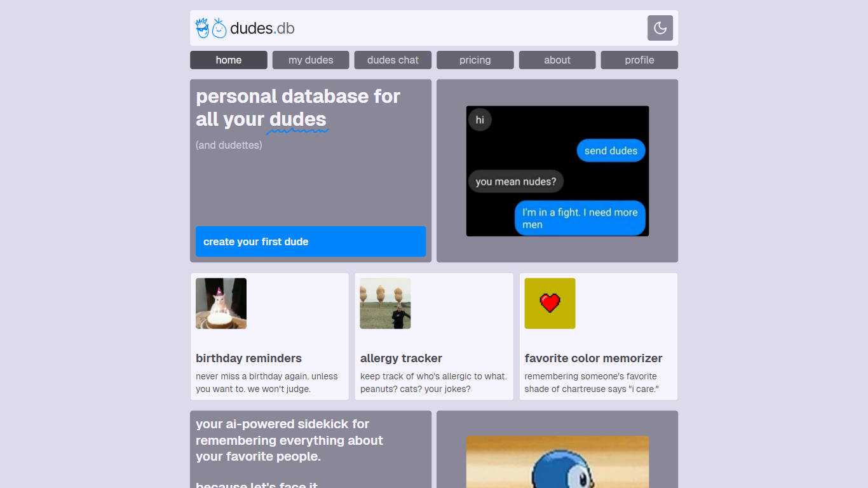This screenshot has height=488, width=868.
Task: Toggle dark mode with the moon icon
Action: [660, 28]
